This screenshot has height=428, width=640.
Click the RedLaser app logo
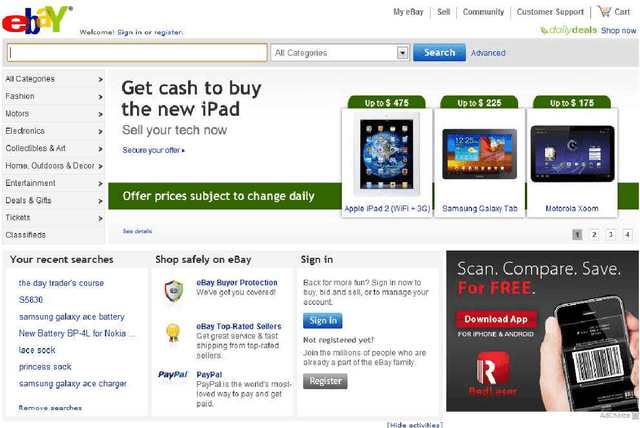[494, 371]
